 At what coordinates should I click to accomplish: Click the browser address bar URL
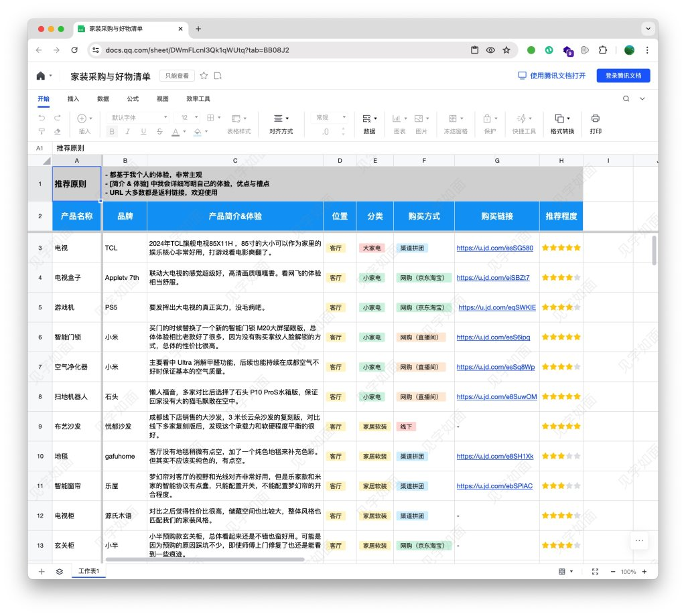(x=198, y=50)
